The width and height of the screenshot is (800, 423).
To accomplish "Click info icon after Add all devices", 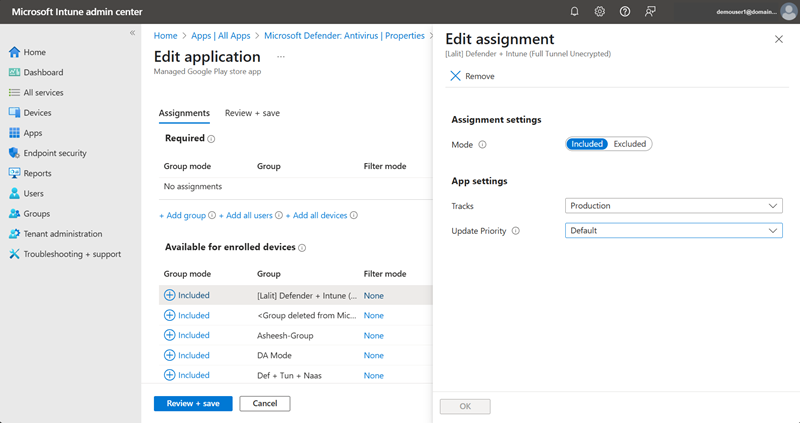I will click(354, 215).
